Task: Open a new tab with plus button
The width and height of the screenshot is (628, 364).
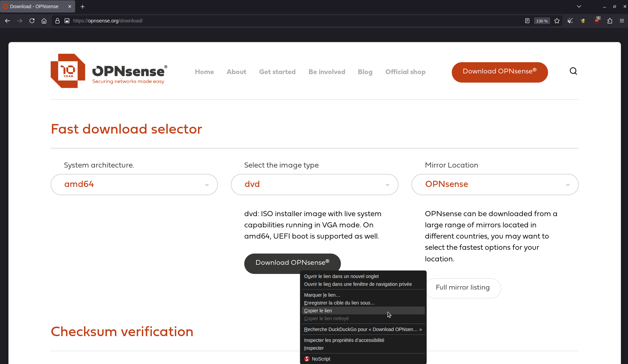Action: coord(82,6)
